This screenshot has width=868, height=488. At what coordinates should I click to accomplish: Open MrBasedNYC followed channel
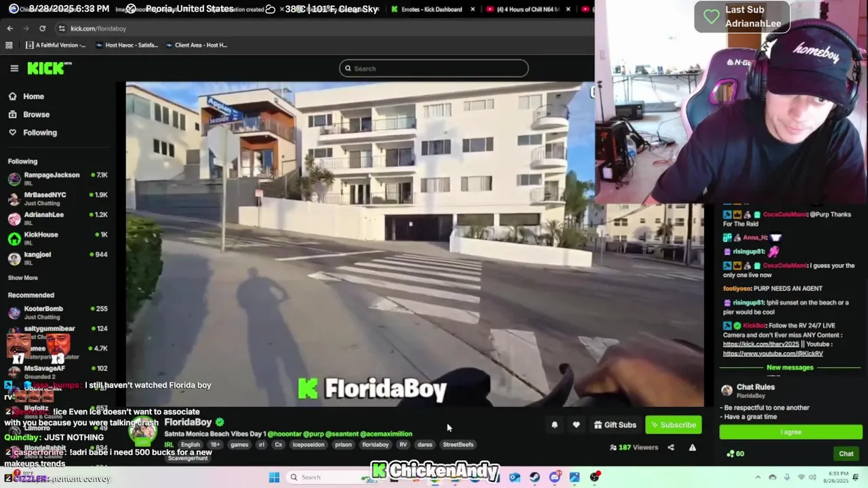click(58, 199)
